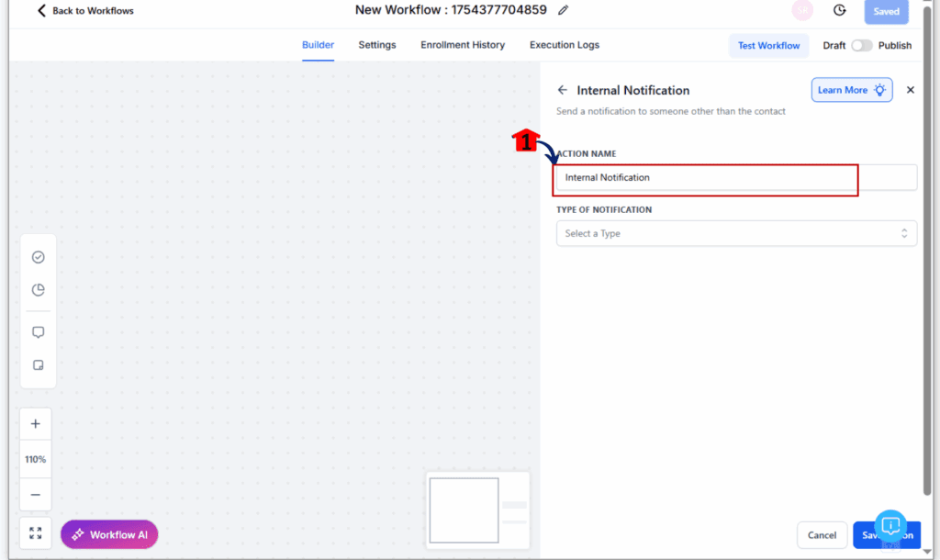Fit canvas to screen icon
The width and height of the screenshot is (940, 560).
click(36, 533)
